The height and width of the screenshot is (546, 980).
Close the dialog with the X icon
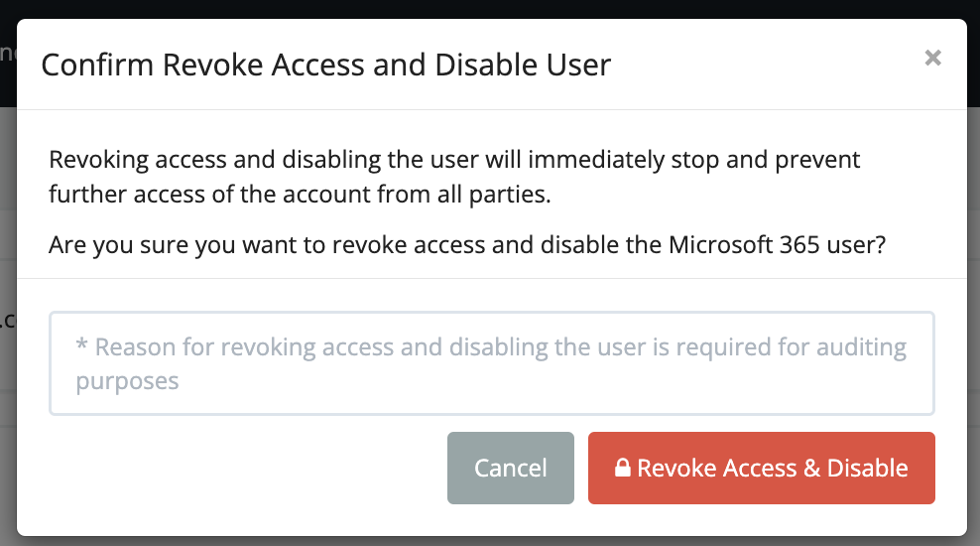click(x=932, y=58)
